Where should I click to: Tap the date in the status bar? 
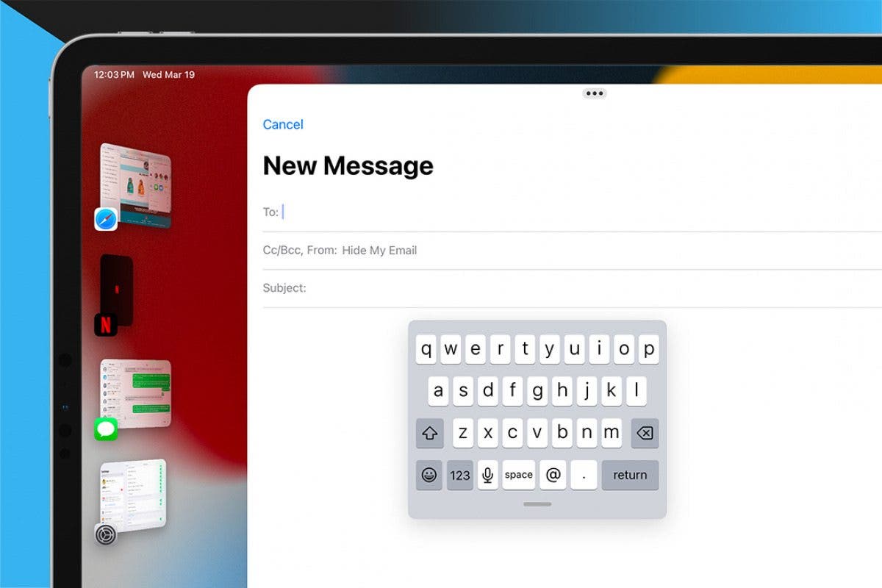coord(171,74)
